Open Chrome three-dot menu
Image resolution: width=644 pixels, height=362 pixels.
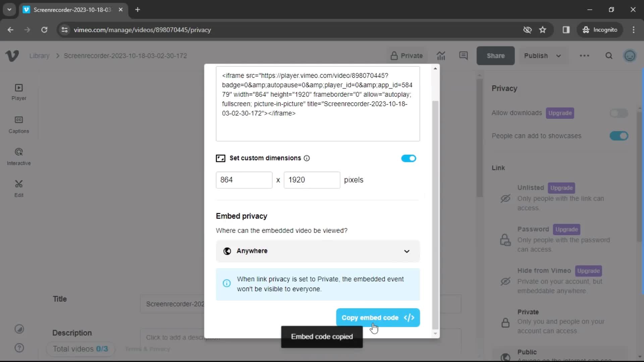coord(634,30)
